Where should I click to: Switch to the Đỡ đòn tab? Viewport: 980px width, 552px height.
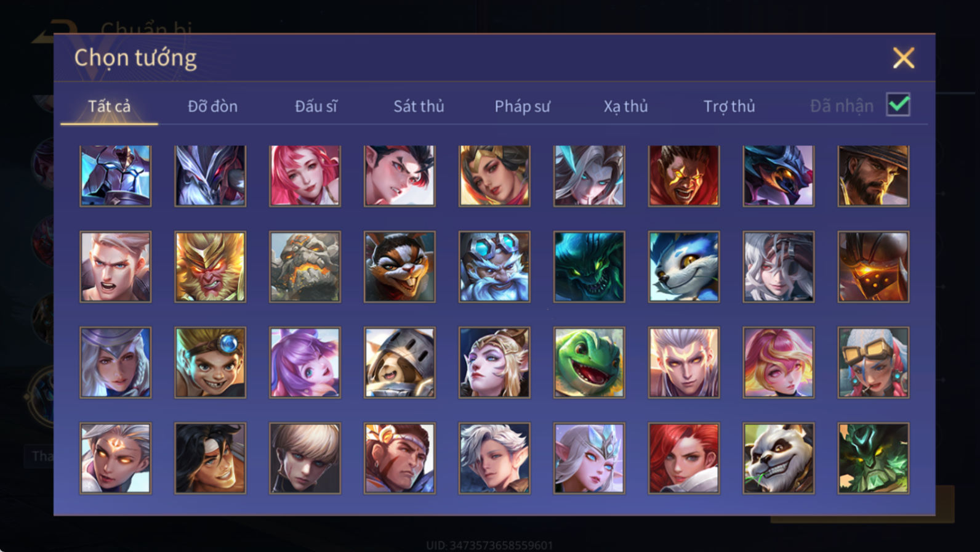coord(212,106)
